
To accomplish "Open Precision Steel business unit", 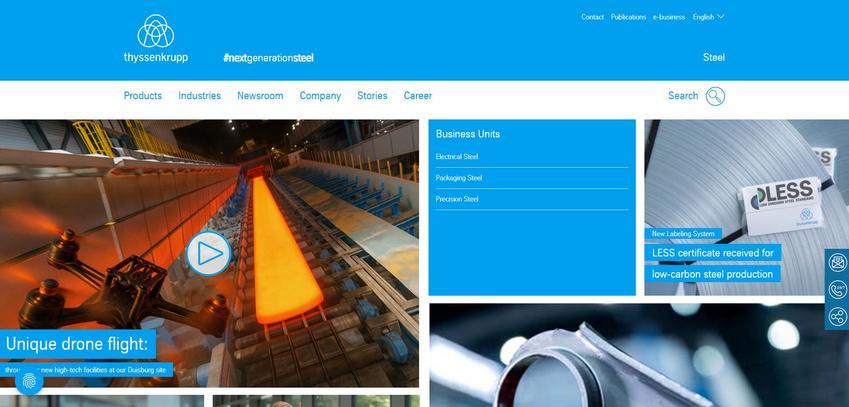I will coord(532,199).
